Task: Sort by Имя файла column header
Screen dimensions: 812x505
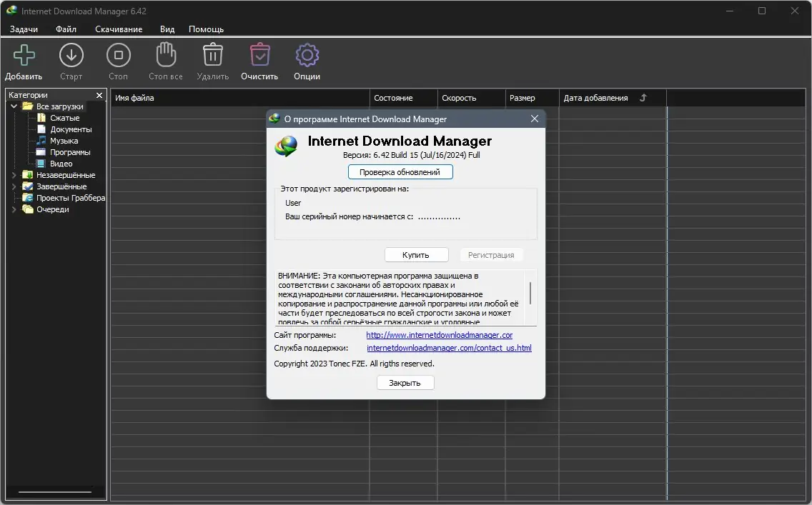Action: tap(239, 98)
